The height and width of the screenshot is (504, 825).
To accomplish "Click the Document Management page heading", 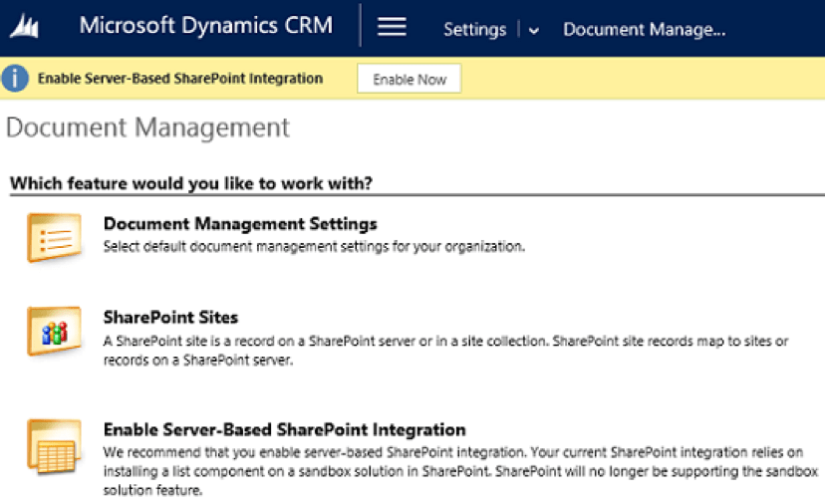I will [147, 127].
